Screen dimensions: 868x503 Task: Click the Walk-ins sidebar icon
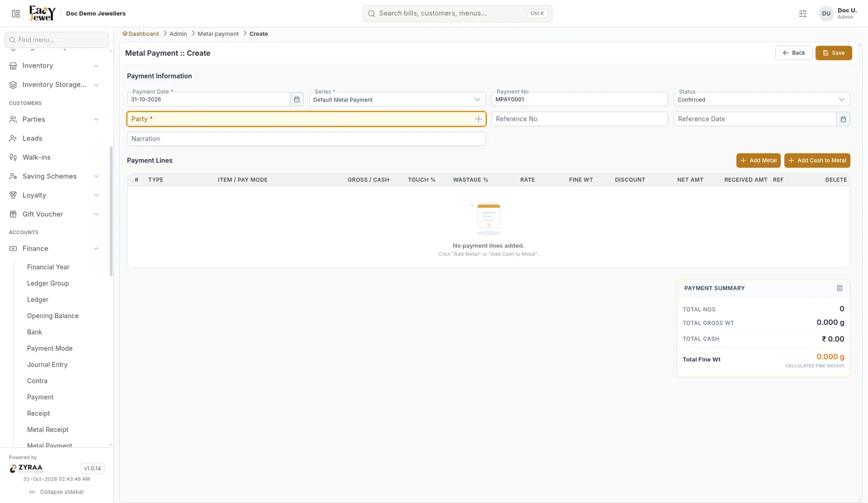[13, 157]
